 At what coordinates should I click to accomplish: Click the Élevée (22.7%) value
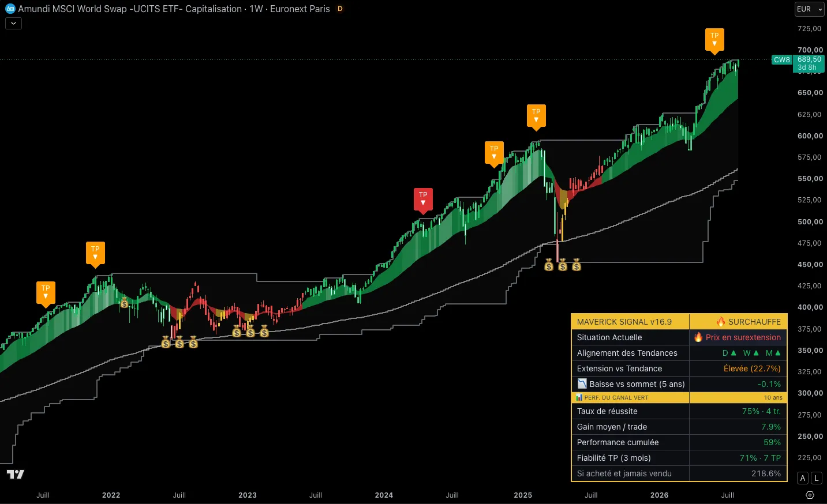752,368
